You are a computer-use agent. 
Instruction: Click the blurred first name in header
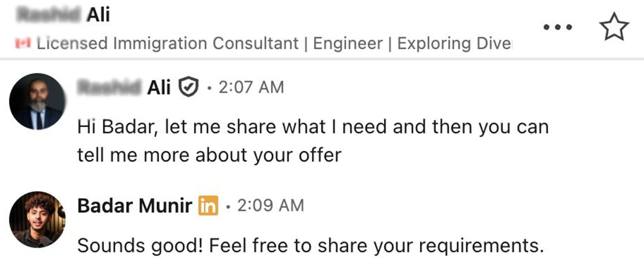(49, 15)
